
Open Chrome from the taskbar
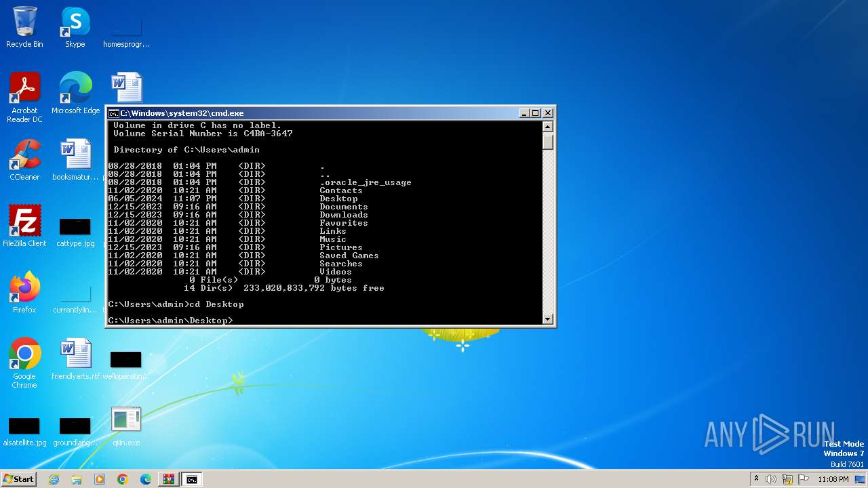coord(123,479)
